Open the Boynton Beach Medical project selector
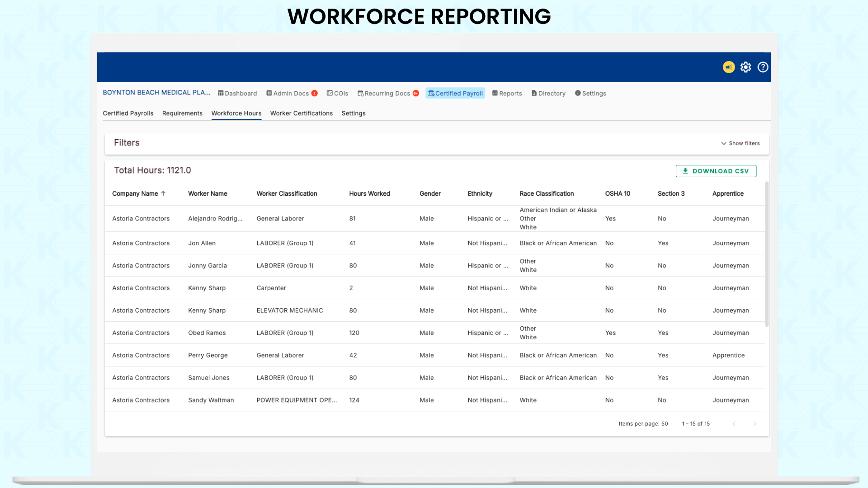 point(156,93)
